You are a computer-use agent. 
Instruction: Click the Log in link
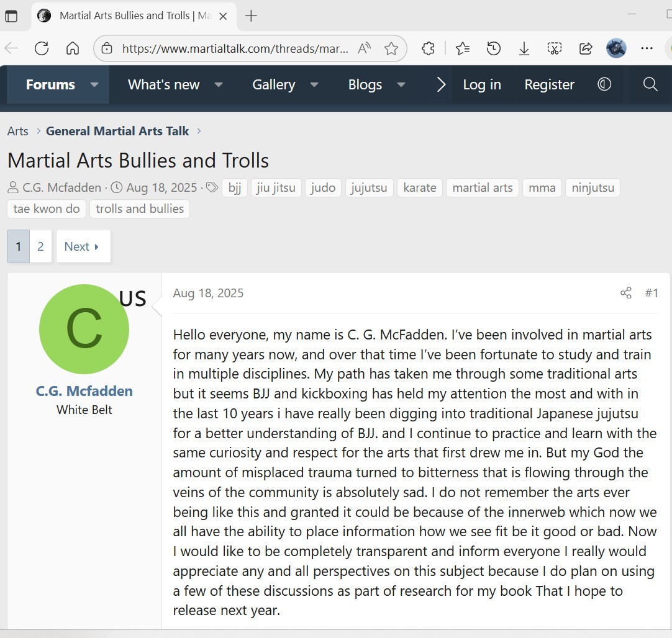[481, 84]
